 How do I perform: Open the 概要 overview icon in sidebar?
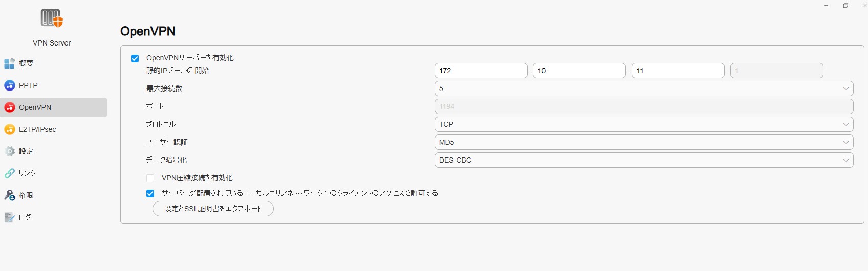tap(9, 63)
